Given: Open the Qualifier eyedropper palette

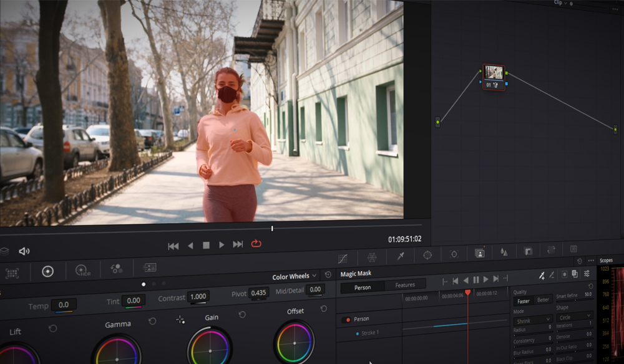Looking at the screenshot, I should click(401, 257).
